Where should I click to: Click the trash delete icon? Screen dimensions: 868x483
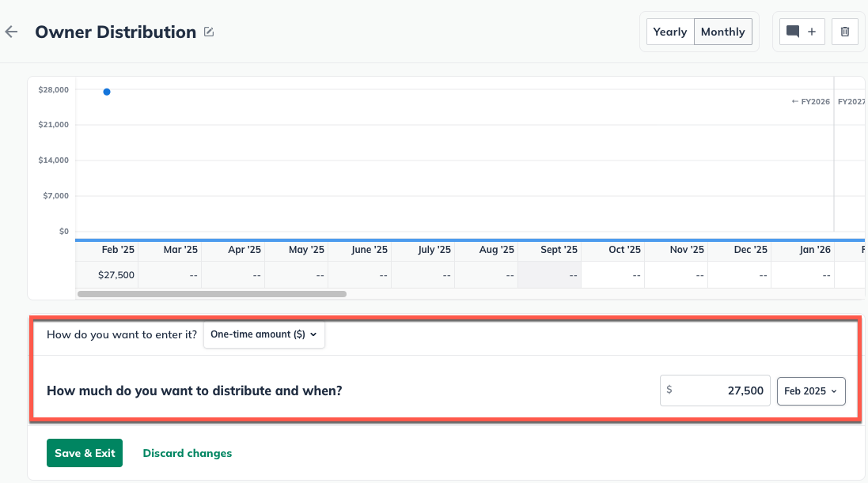[845, 32]
